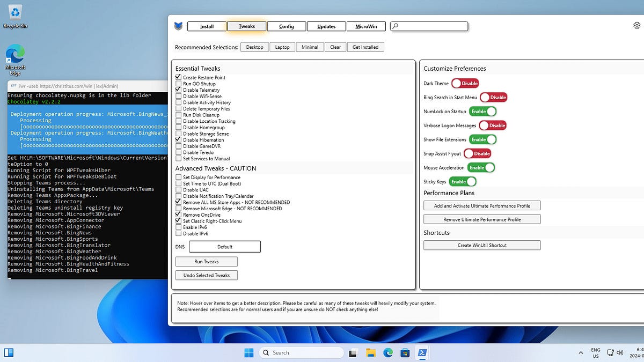Open the Recycle Bin desktop icon
The image size is (644, 362).
pyautogui.click(x=15, y=16)
